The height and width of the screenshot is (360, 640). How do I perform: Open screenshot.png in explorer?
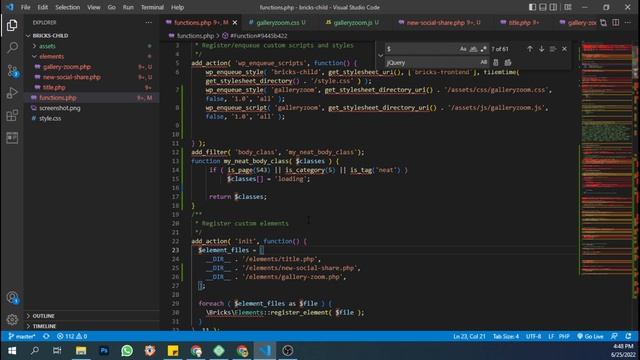click(x=60, y=108)
